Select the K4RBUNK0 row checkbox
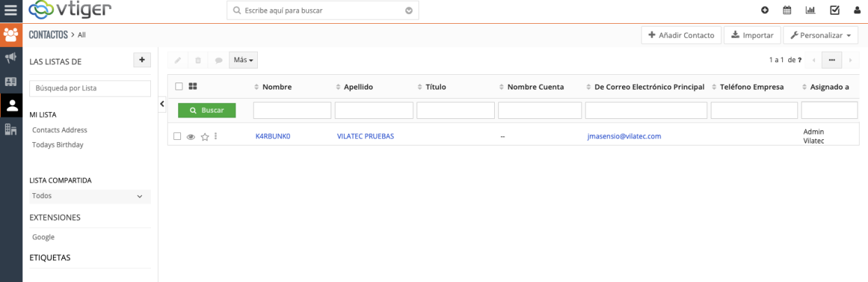This screenshot has height=282, width=868. [178, 136]
